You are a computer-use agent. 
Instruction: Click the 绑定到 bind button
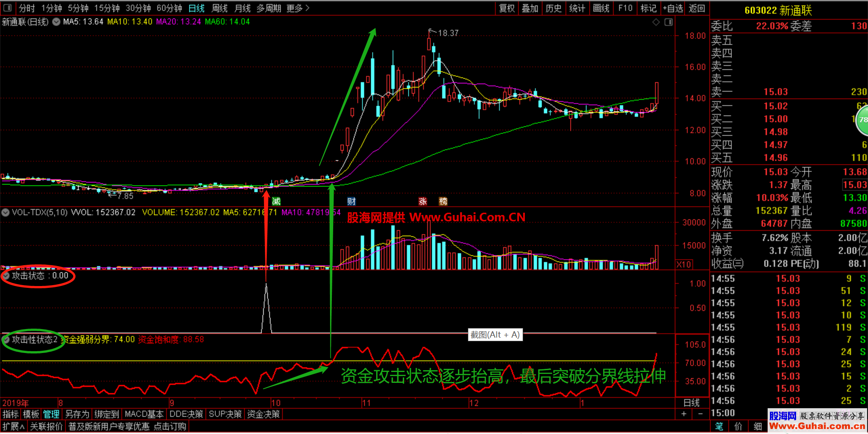pyautogui.click(x=107, y=414)
